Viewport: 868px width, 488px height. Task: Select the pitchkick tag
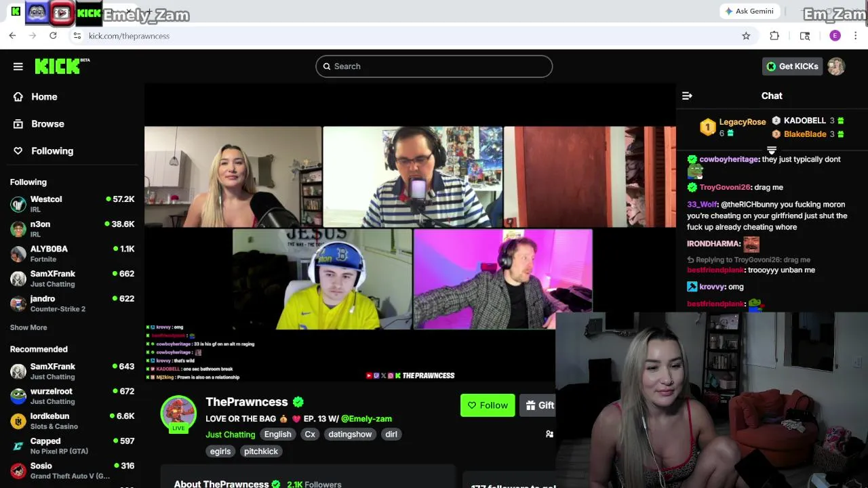coord(261,451)
